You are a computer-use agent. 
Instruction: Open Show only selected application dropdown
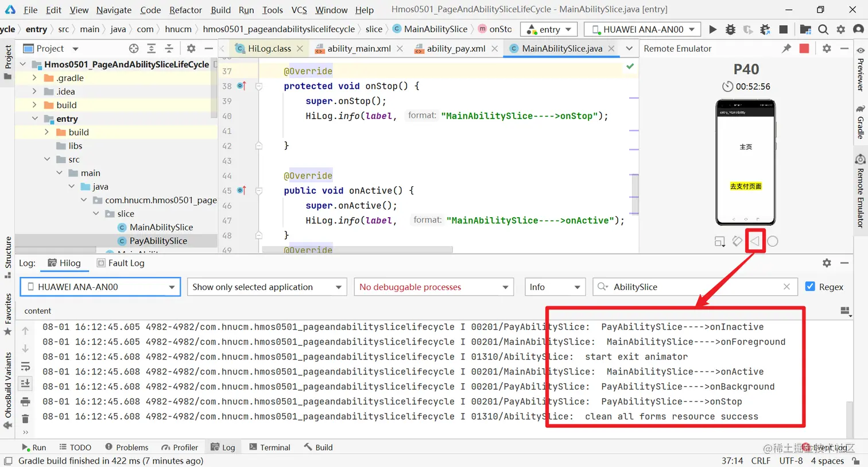point(267,287)
